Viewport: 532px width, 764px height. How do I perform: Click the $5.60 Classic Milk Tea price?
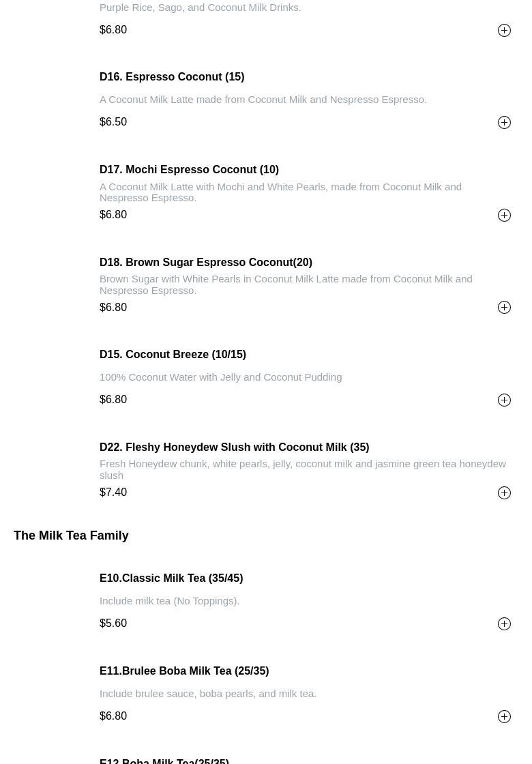click(x=113, y=623)
